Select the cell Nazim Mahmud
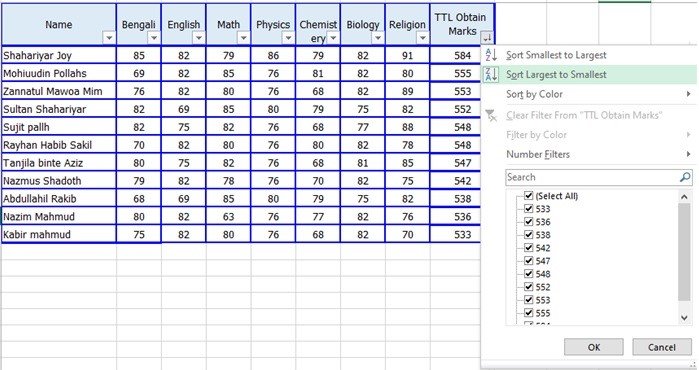The height and width of the screenshot is (370, 699). click(x=59, y=217)
